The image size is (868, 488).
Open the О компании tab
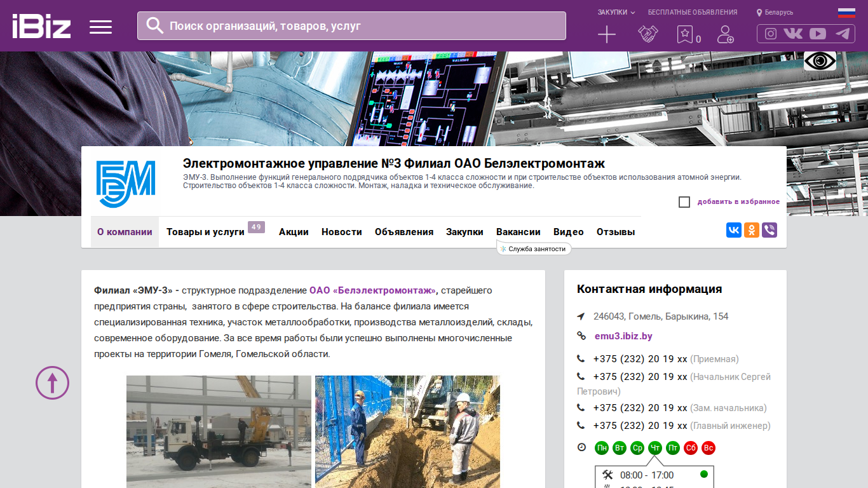[x=125, y=232]
